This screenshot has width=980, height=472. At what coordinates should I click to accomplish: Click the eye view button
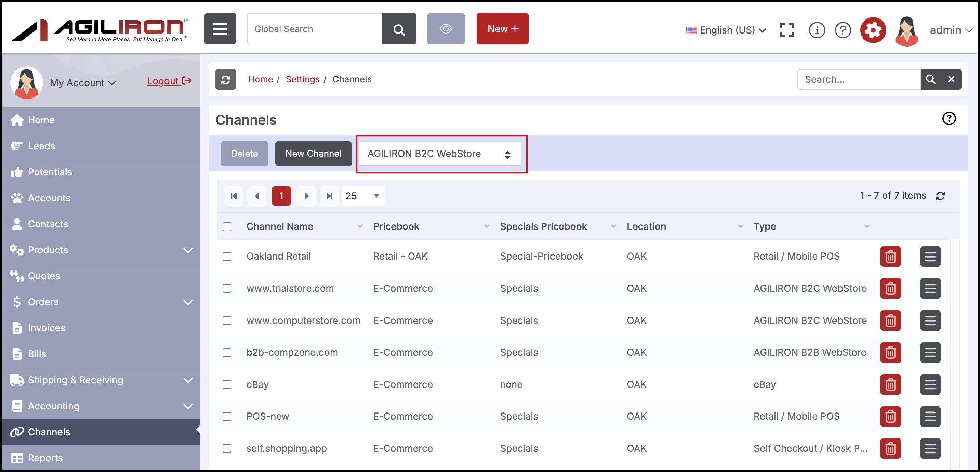[x=446, y=28]
